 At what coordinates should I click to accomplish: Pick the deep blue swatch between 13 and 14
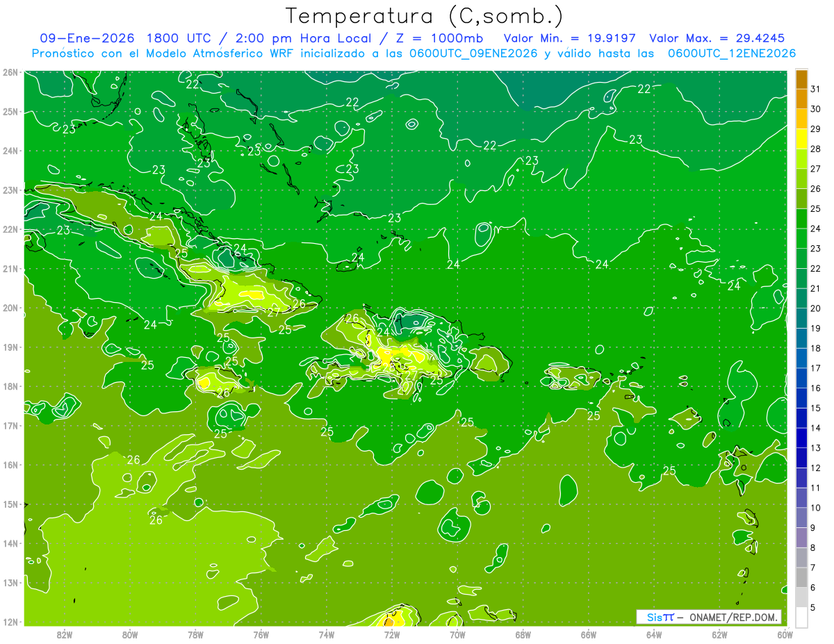pyautogui.click(x=801, y=438)
